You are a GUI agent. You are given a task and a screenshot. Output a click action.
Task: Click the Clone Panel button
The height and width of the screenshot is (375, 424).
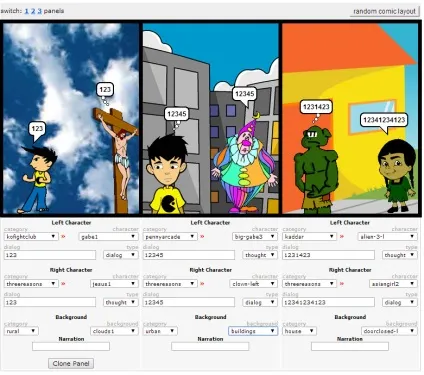tap(71, 363)
